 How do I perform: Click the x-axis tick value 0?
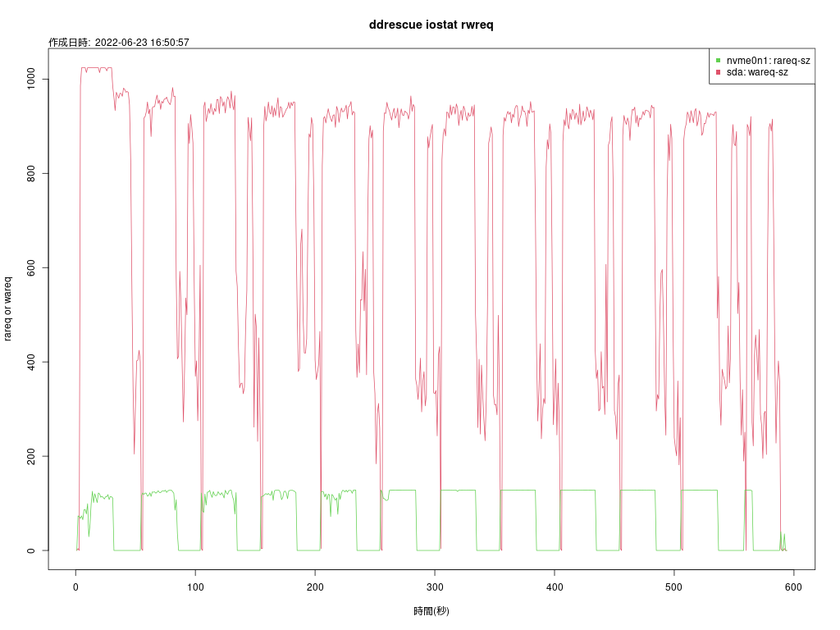(x=75, y=587)
